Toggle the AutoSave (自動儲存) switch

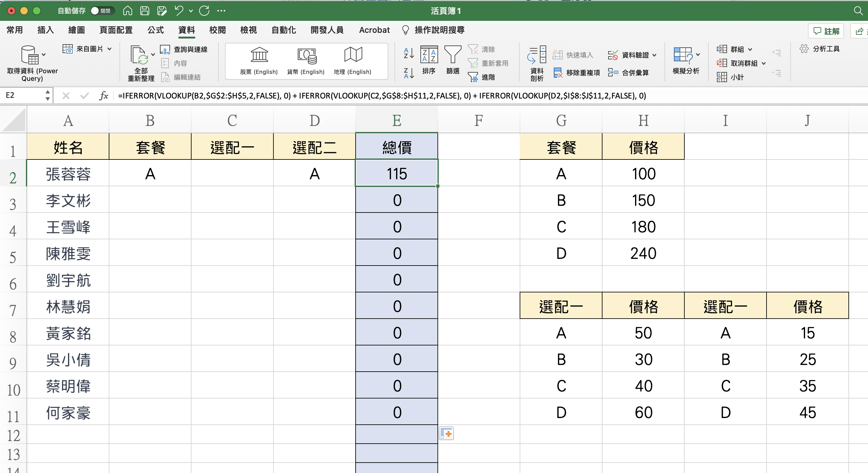(x=102, y=11)
